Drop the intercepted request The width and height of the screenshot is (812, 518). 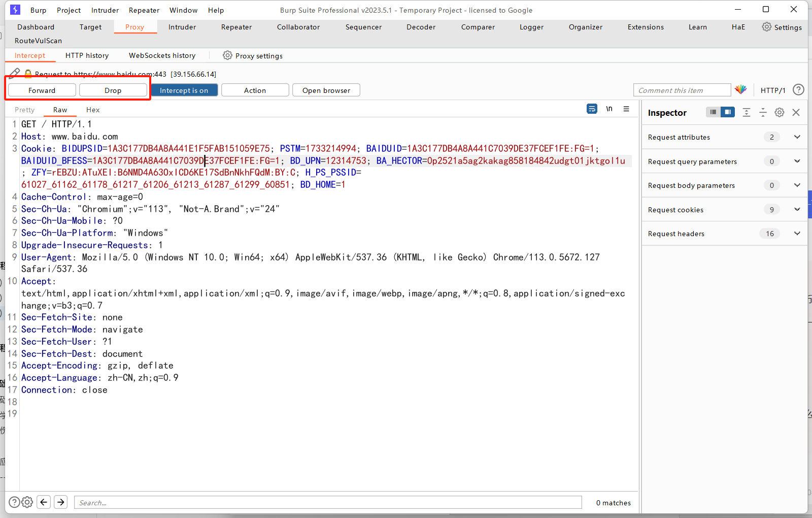(x=113, y=90)
